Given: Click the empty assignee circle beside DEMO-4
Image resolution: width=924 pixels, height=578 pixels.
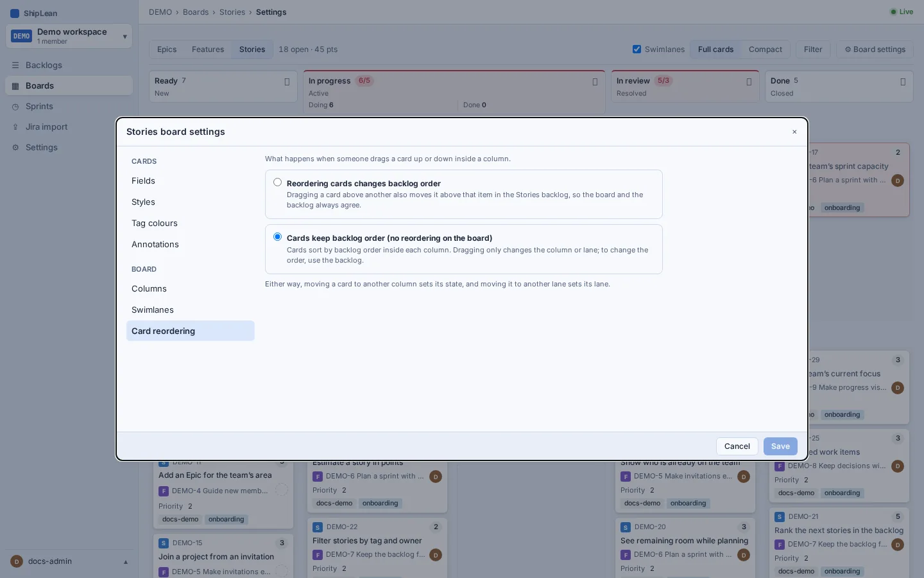Looking at the screenshot, I should 282,490.
